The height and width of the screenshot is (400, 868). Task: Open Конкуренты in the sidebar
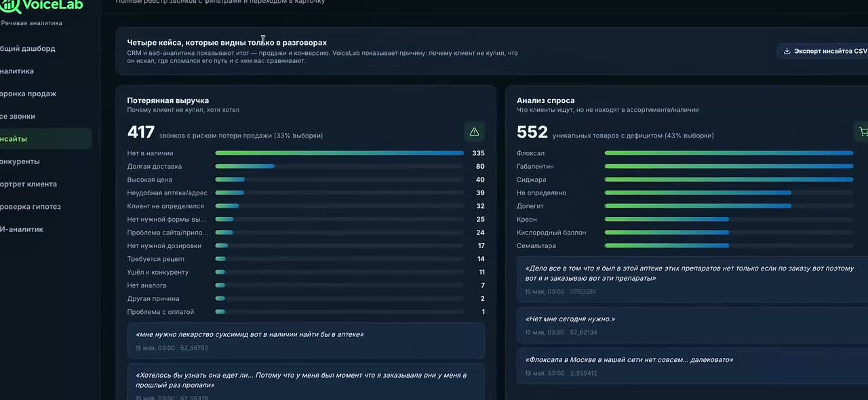[20, 161]
